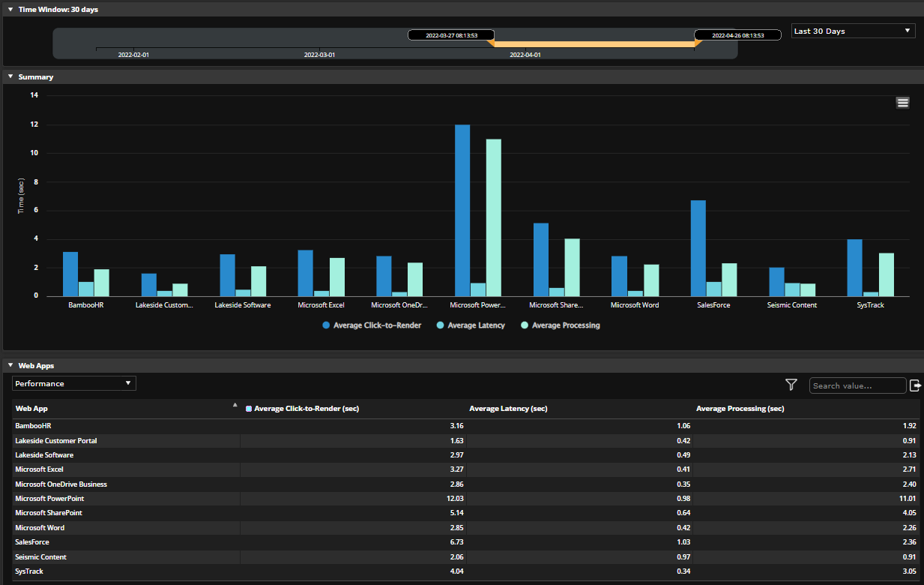Collapse the Time Window section

(x=10, y=10)
